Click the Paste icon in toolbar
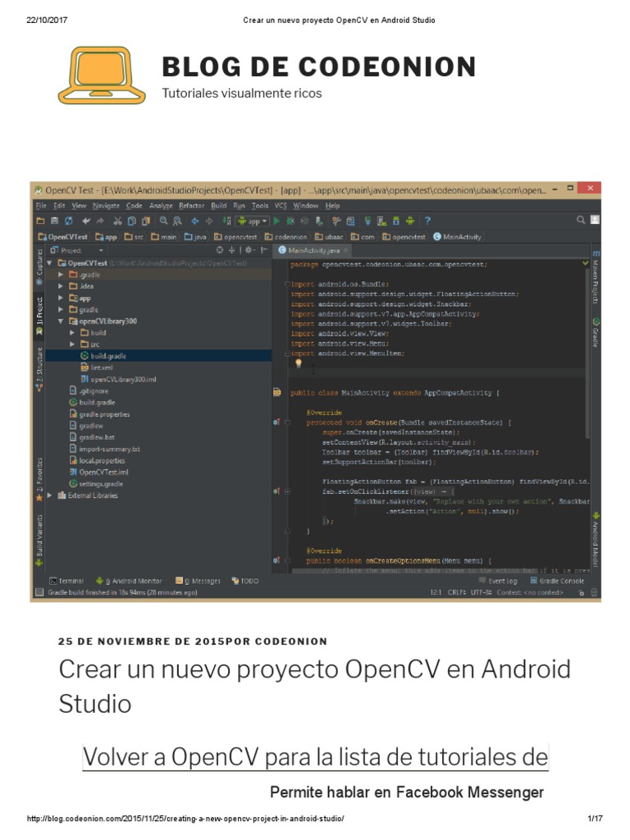630x840 pixels. (x=146, y=221)
